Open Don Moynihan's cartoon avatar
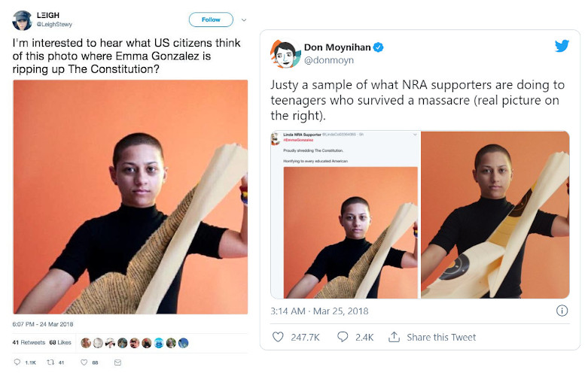 [285, 53]
